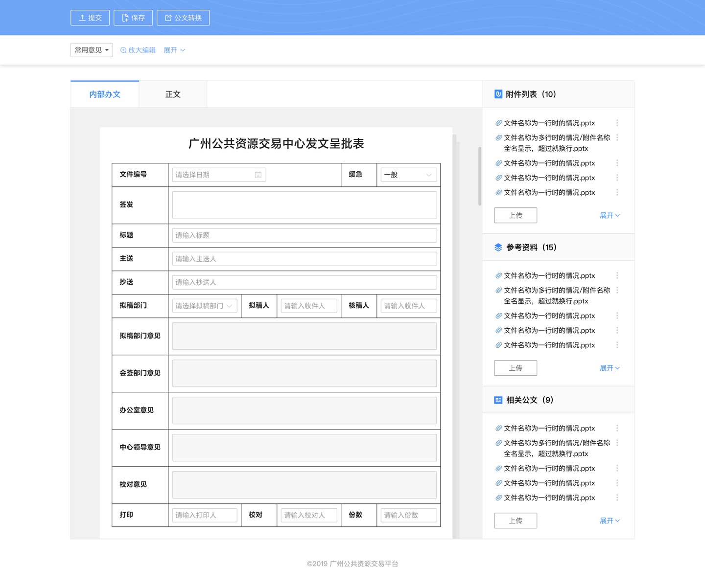The width and height of the screenshot is (705, 588).
Task: Click the 标题 title input field
Action: (x=304, y=235)
